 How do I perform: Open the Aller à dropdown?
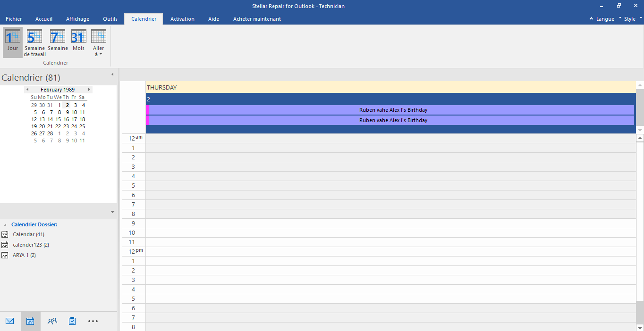[x=99, y=42]
